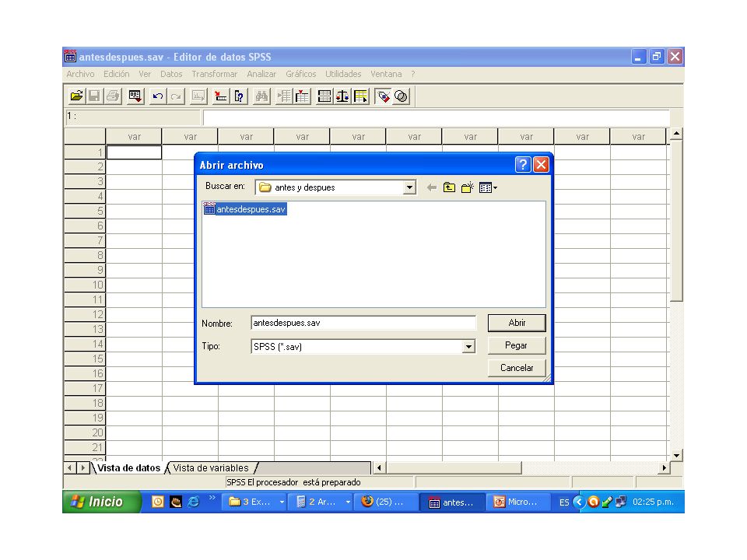This screenshot has height=560, width=747.
Task: Switch to the Vista de datos tab
Action: pyautogui.click(x=128, y=468)
